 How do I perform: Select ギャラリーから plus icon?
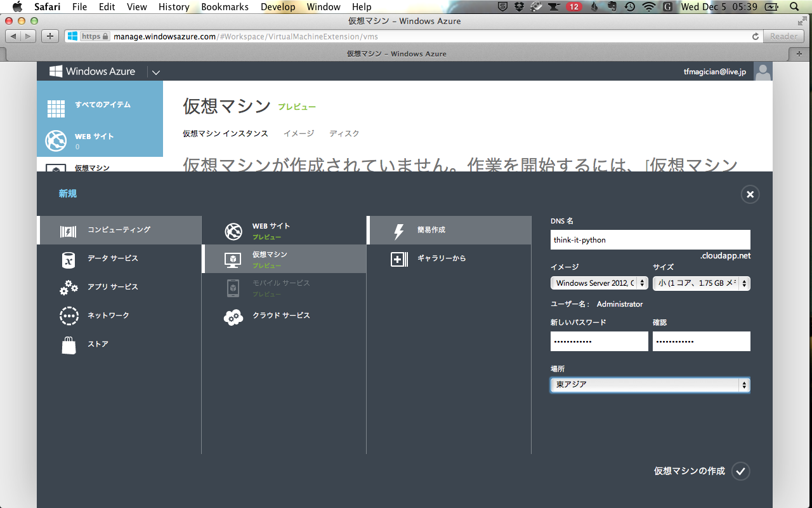[x=399, y=259]
